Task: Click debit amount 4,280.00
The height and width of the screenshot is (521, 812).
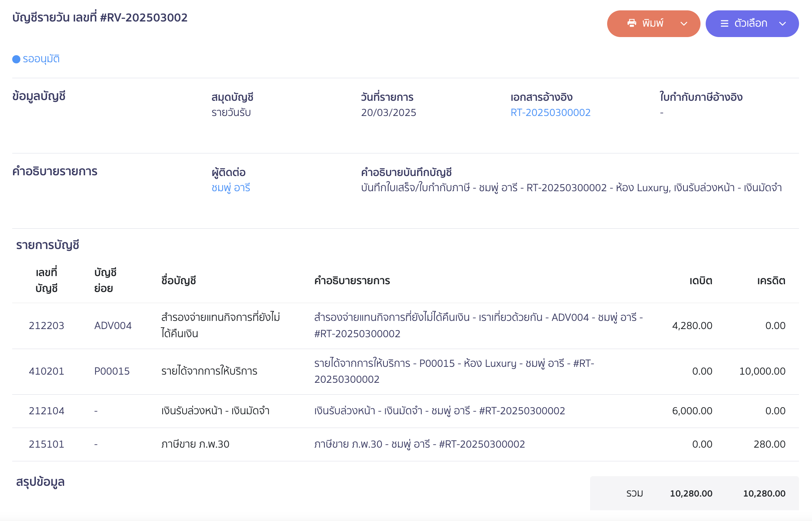Action: (x=692, y=326)
